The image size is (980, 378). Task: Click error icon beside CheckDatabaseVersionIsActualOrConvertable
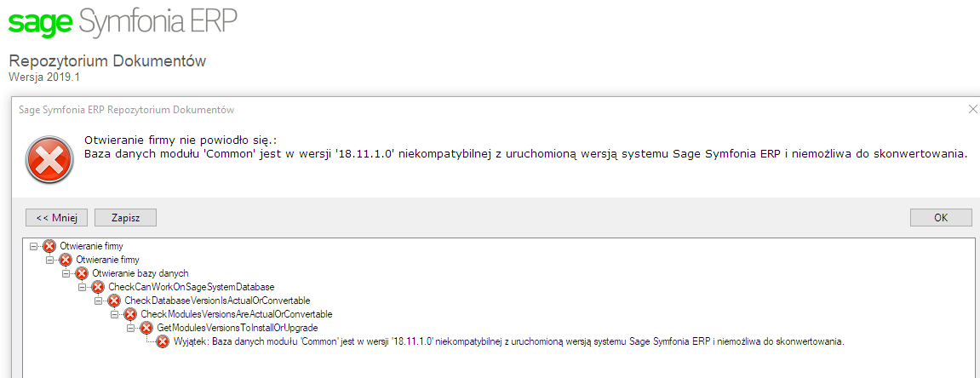[114, 301]
